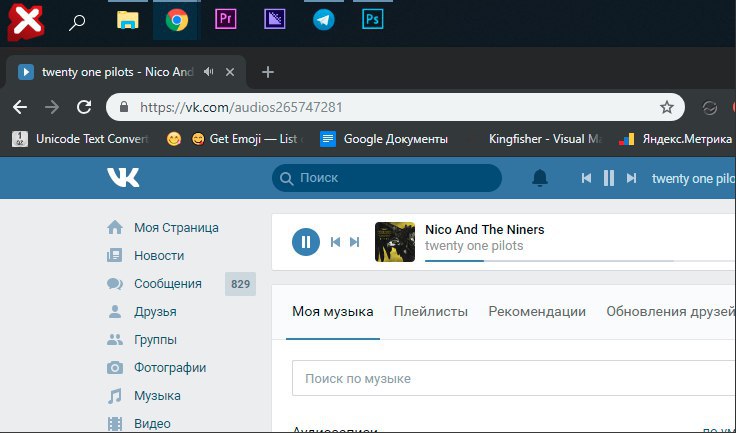The image size is (736, 433).
Task: Open Новости feed
Action: [x=146, y=255]
